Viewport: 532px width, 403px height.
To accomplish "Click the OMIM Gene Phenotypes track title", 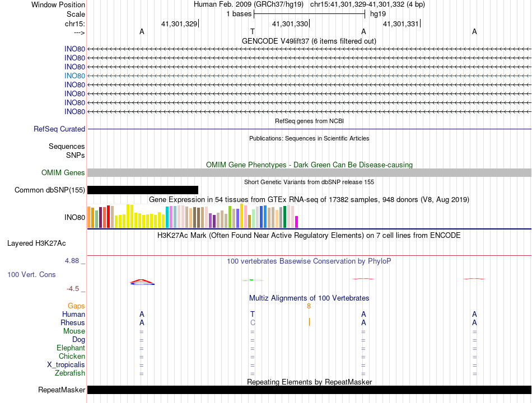I will coord(310,165).
